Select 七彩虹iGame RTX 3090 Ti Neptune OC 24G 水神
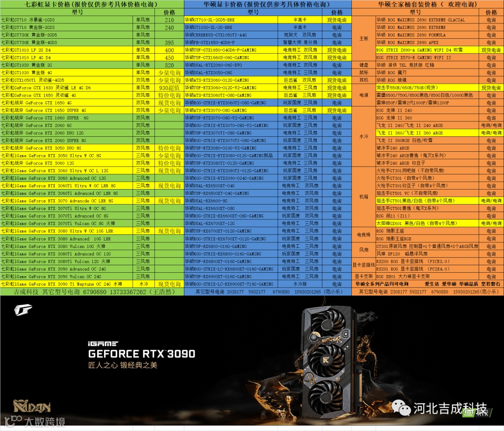 tap(67, 284)
